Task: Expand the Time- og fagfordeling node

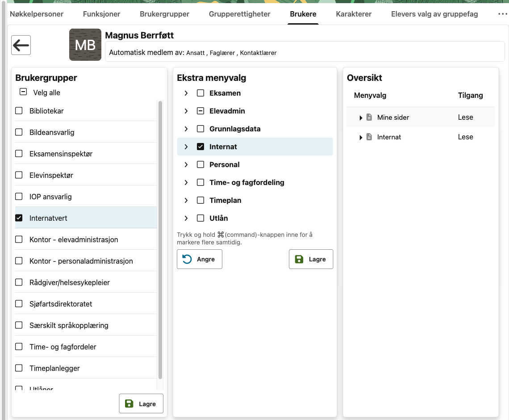Action: coord(186,183)
